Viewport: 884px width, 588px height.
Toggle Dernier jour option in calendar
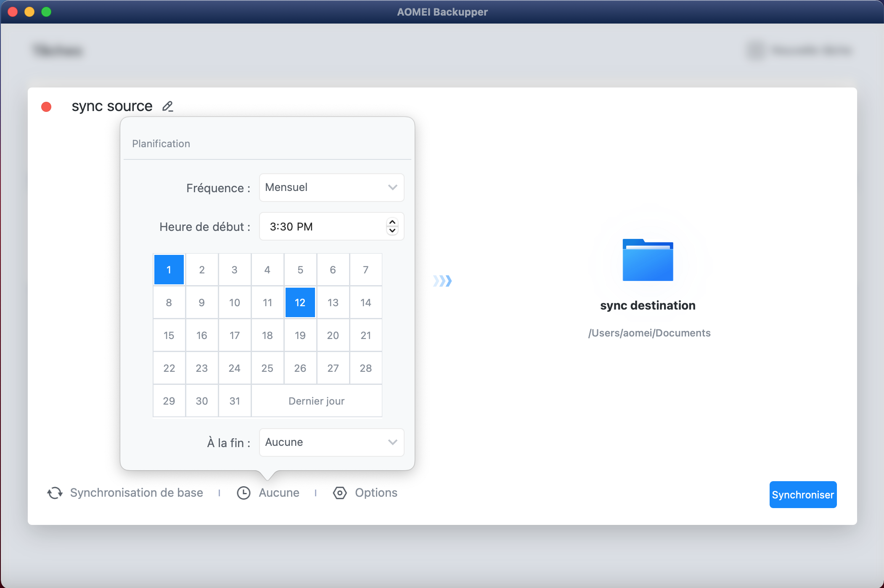(x=316, y=401)
